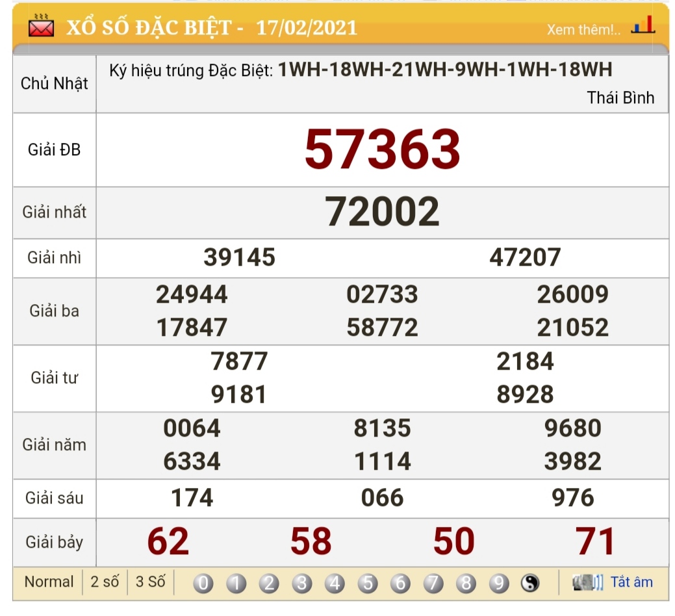
Task: Click the Giải sáu row label
Action: [x=54, y=498]
